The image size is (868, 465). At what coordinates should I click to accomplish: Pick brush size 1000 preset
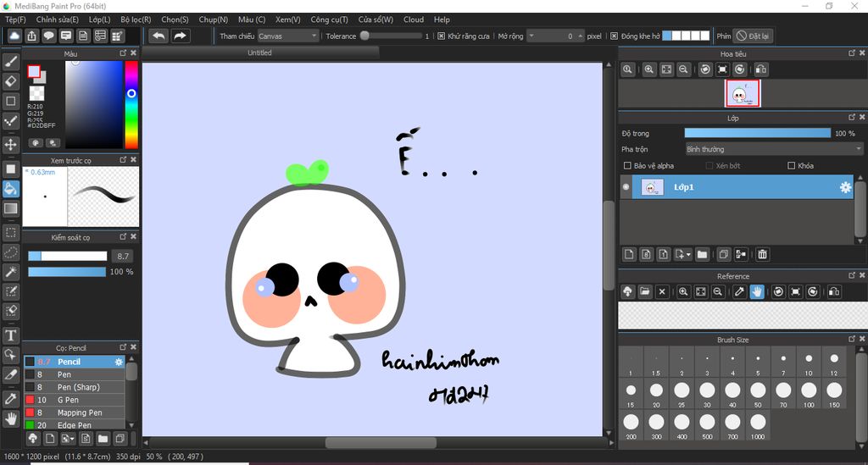click(758, 425)
